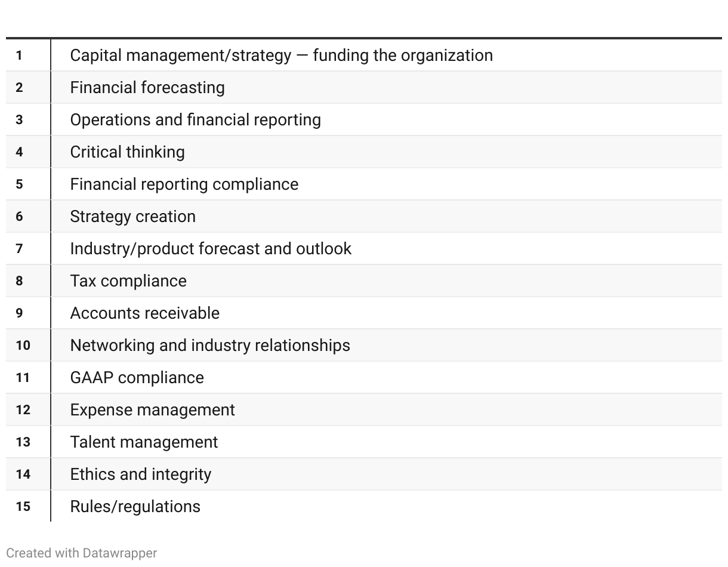
Task: Click rank number 7 cell
Action: (x=28, y=248)
